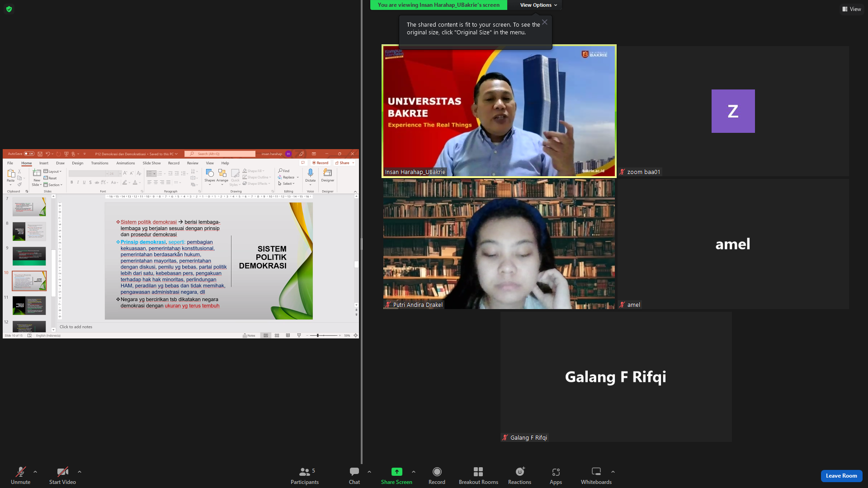Select Insan Harahap_UBakrie's video tile

[499, 111]
